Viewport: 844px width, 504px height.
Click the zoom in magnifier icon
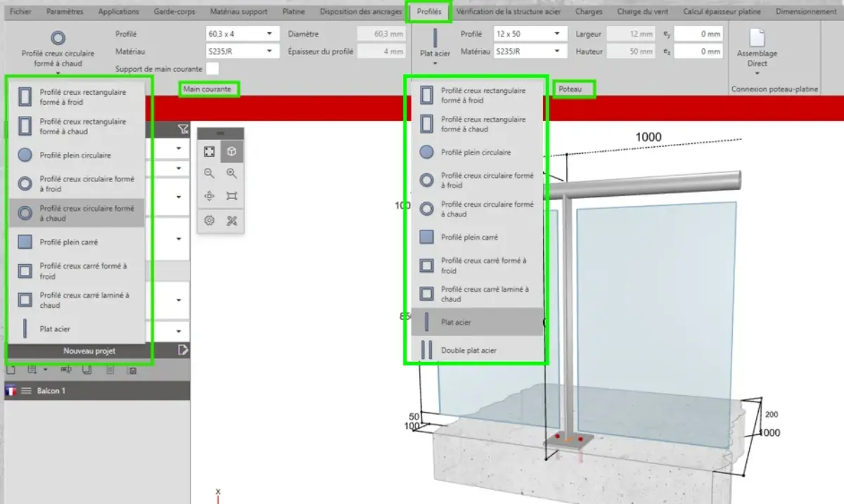pyautogui.click(x=231, y=173)
